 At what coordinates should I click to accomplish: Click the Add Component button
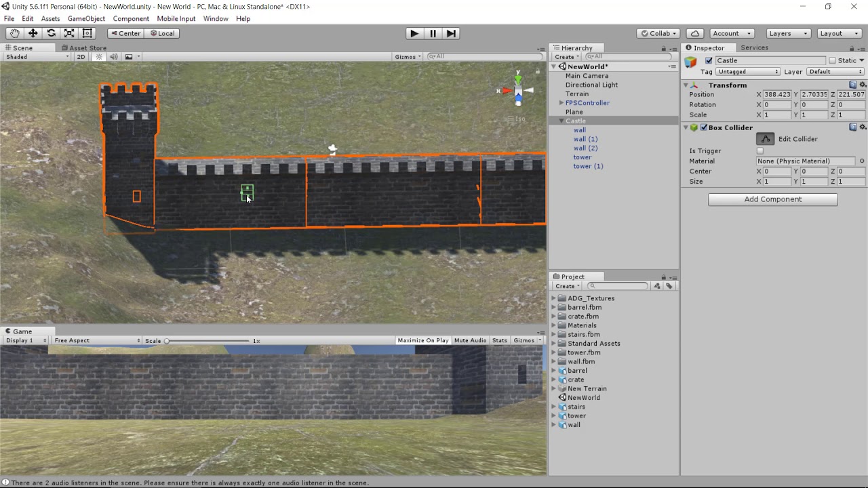772,199
